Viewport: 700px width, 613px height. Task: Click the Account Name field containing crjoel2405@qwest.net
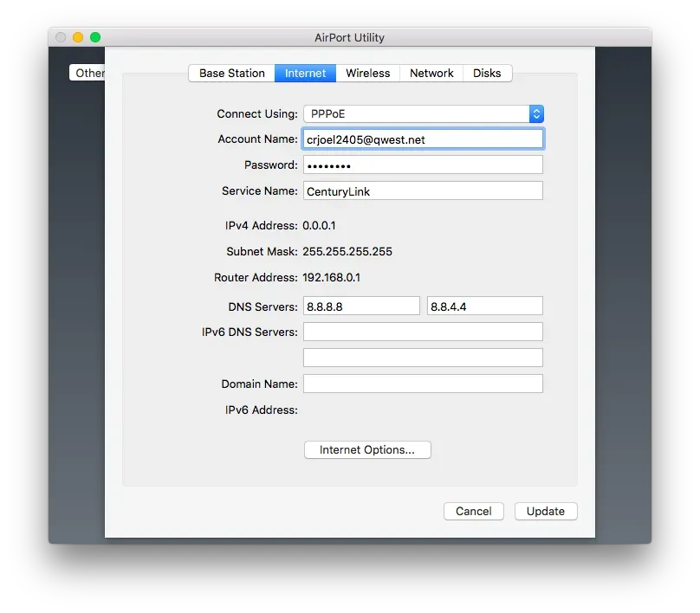tap(423, 139)
